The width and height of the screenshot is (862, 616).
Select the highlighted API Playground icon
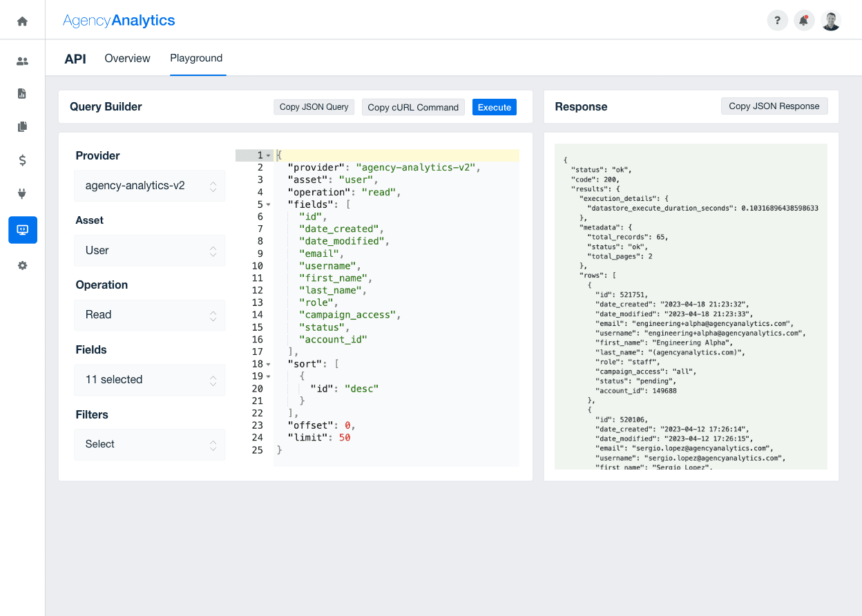22,229
